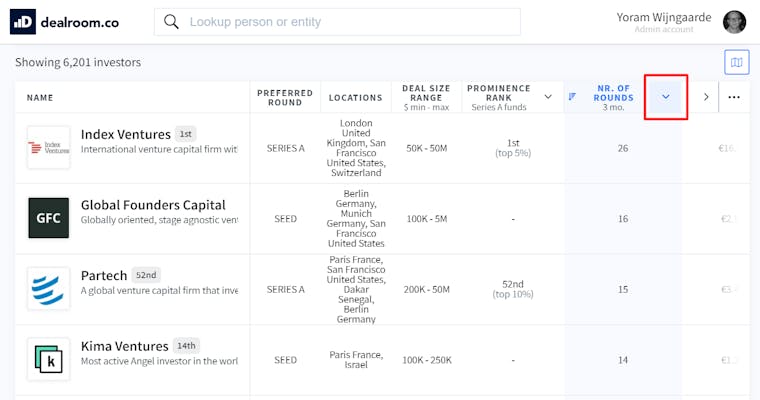Image resolution: width=760 pixels, height=400 pixels.
Task: Sort by the Name column header
Action: click(x=40, y=98)
